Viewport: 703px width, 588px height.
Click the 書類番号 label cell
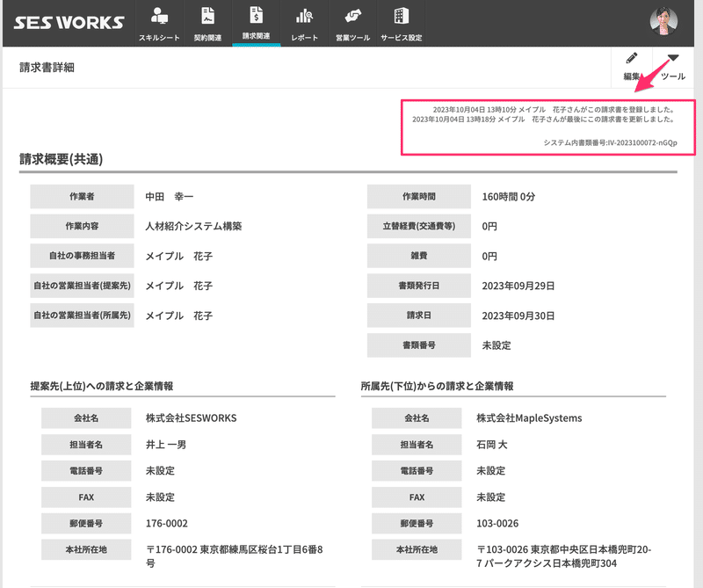(419, 345)
